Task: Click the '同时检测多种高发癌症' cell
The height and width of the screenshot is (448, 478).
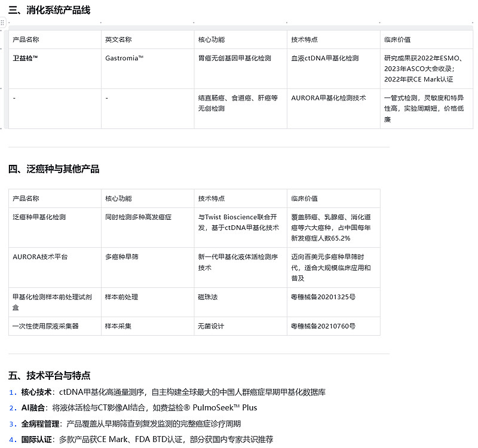Action: click(x=148, y=228)
